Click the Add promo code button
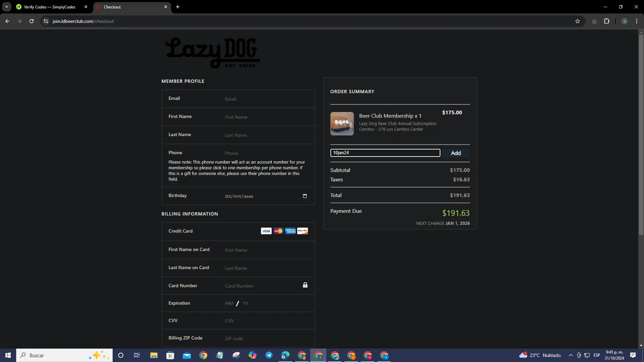 [x=456, y=153]
